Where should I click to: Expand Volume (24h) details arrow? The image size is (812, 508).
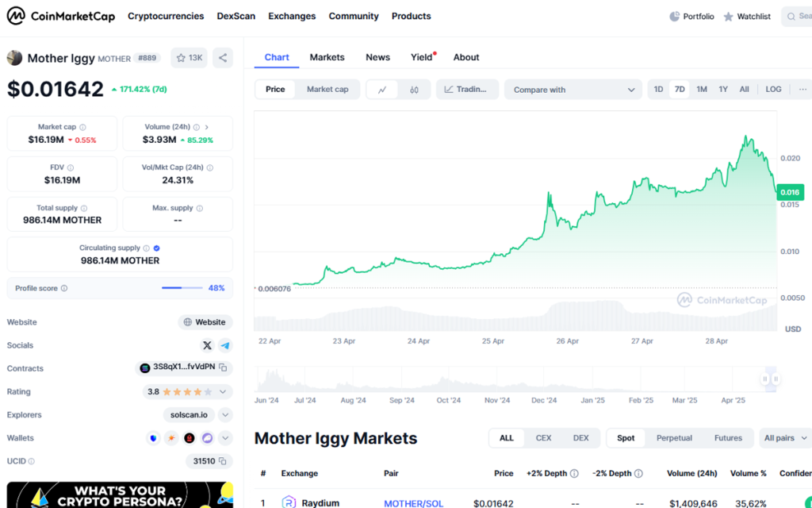click(x=207, y=127)
